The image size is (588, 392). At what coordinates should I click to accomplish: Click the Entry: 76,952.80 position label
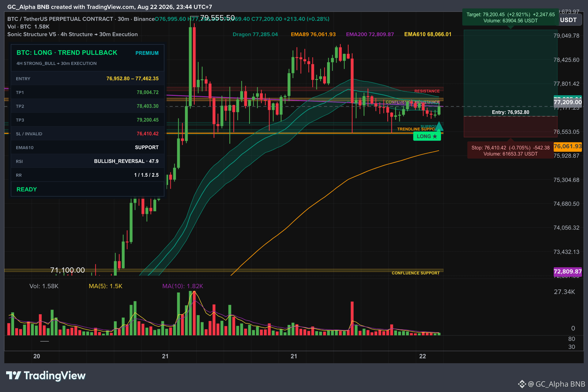[511, 112]
